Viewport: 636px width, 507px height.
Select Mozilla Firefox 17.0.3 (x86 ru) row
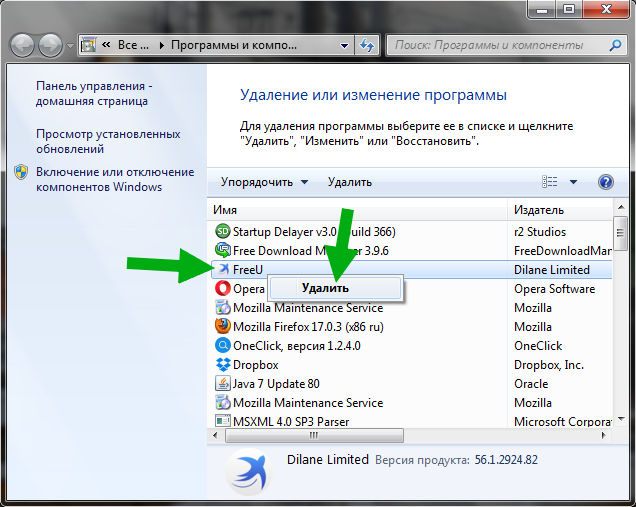[308, 327]
